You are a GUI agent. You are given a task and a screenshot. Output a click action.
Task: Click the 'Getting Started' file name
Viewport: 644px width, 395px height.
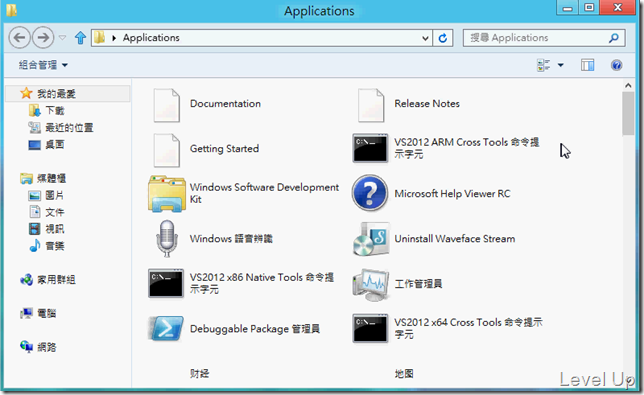point(224,149)
